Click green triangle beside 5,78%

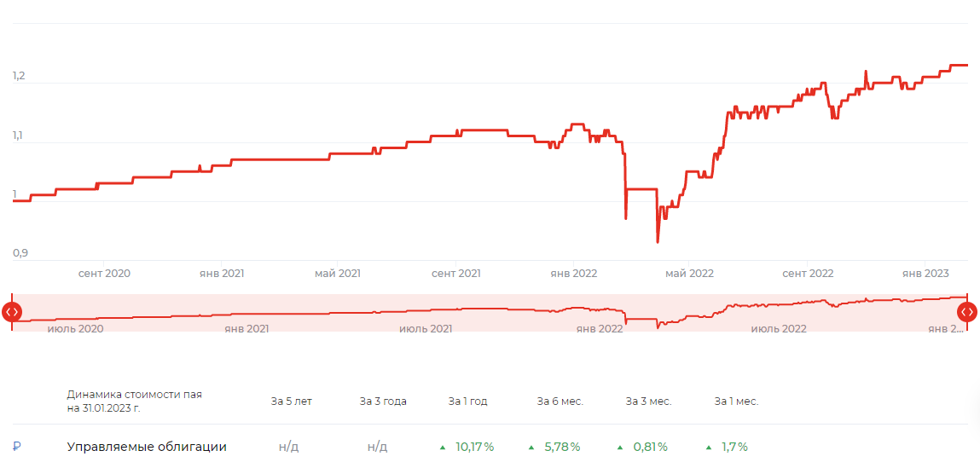tap(531, 447)
